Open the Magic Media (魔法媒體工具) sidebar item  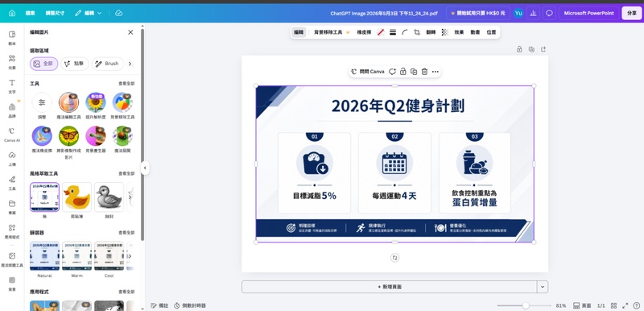pyautogui.click(x=12, y=259)
